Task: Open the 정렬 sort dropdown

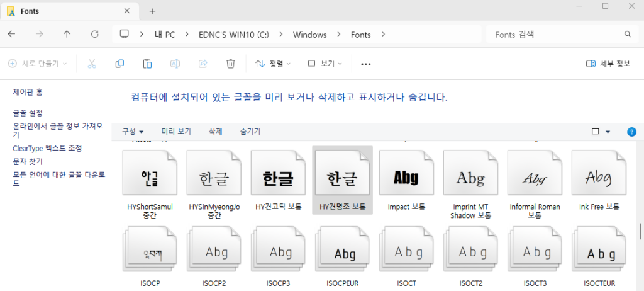Action: tap(273, 64)
